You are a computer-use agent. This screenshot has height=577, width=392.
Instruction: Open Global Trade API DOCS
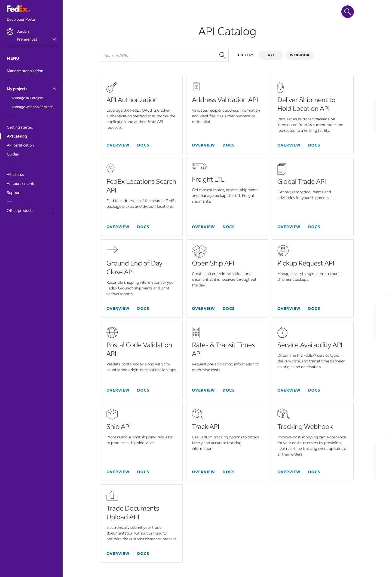(314, 227)
